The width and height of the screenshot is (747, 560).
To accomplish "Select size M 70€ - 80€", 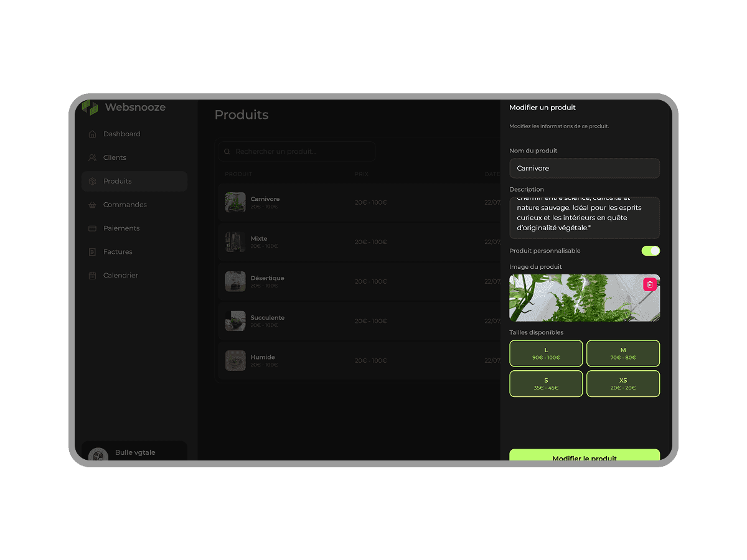I will 623,353.
